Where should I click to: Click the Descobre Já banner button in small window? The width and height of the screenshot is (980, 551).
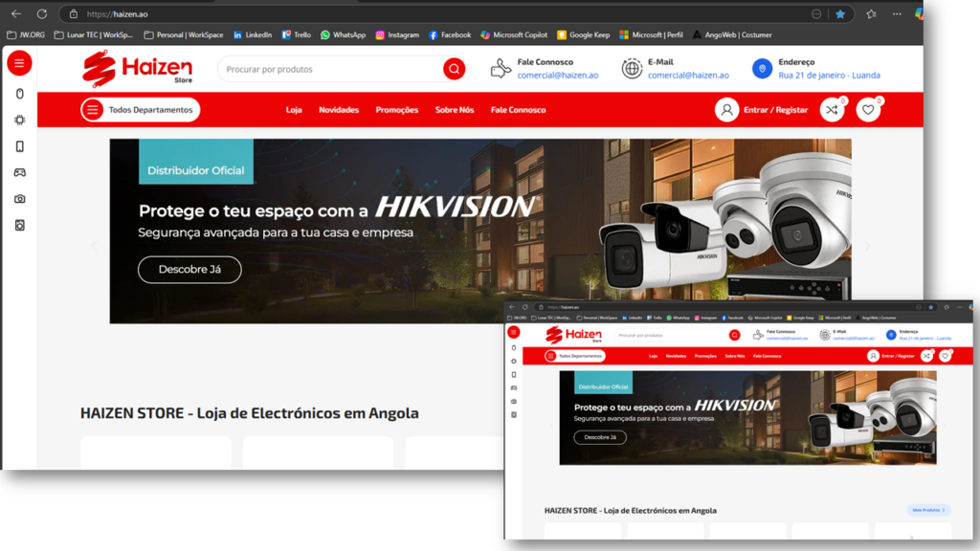600,437
